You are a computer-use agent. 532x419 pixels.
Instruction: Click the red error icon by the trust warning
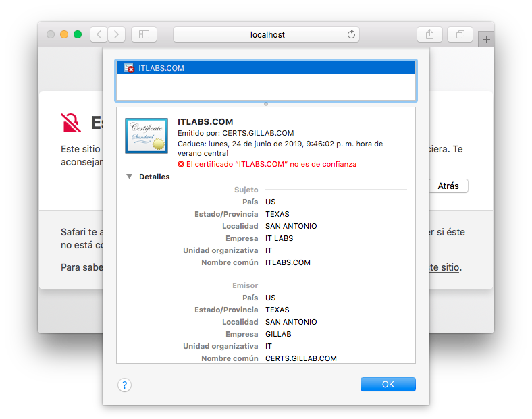(x=181, y=164)
